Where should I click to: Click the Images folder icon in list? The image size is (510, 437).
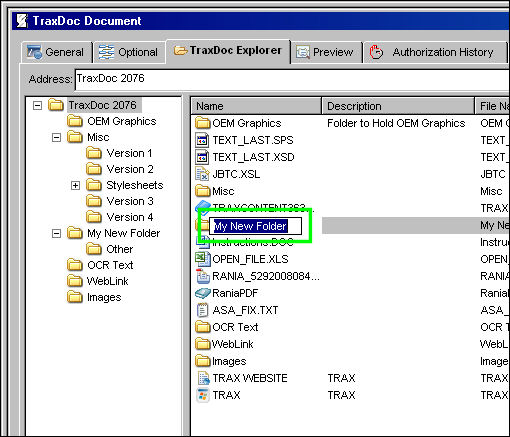(202, 361)
